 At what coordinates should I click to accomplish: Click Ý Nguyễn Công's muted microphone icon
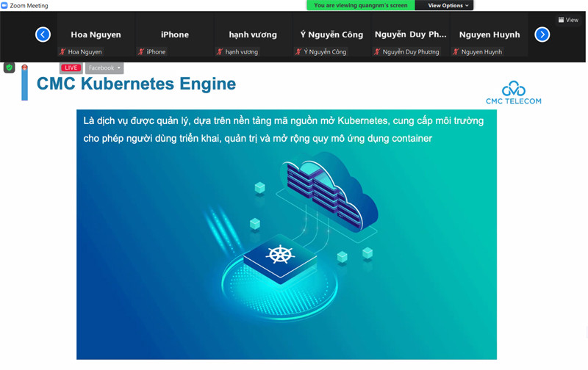(298, 52)
